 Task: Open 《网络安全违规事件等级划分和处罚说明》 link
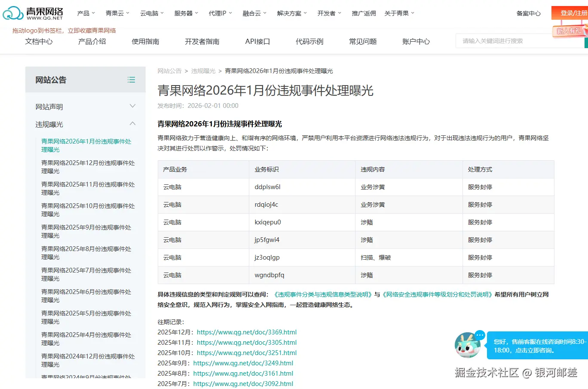coord(437,294)
